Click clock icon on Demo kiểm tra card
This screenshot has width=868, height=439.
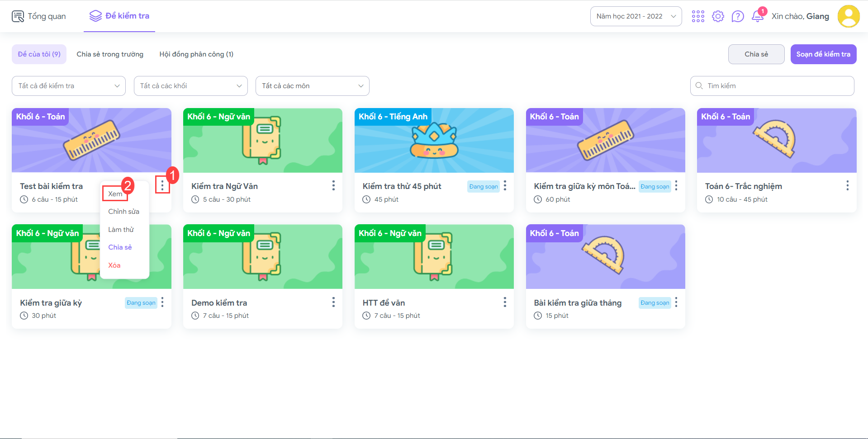coord(195,316)
